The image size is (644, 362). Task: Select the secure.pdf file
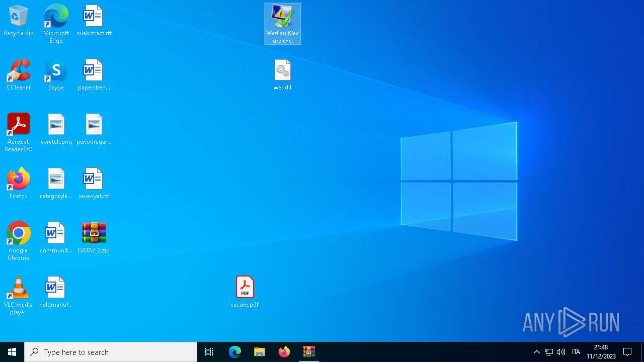tap(245, 293)
